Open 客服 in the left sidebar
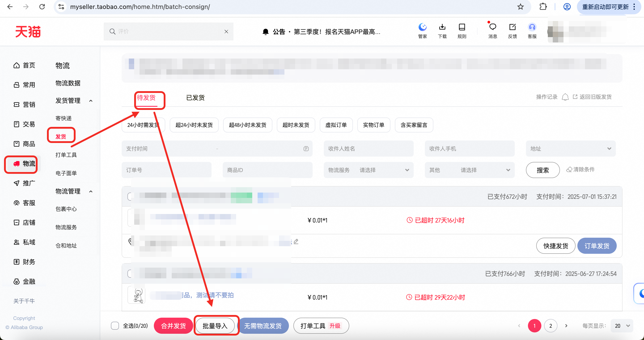The width and height of the screenshot is (644, 340). (x=24, y=203)
